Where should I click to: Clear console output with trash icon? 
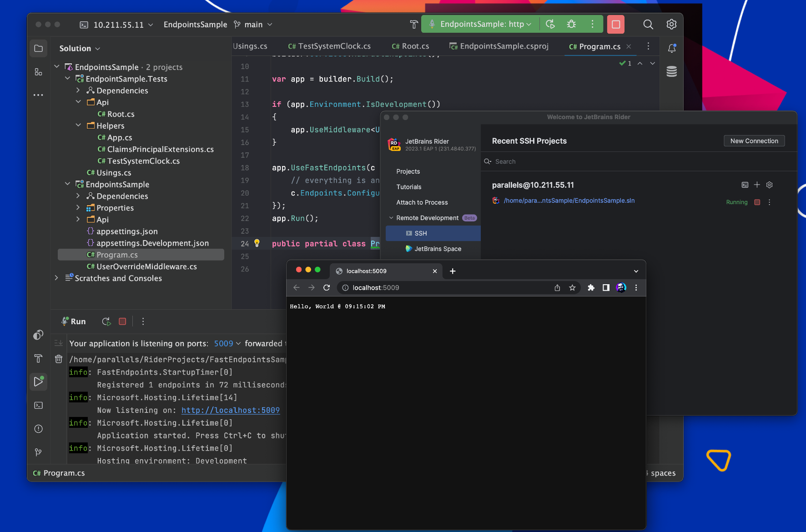click(x=59, y=359)
